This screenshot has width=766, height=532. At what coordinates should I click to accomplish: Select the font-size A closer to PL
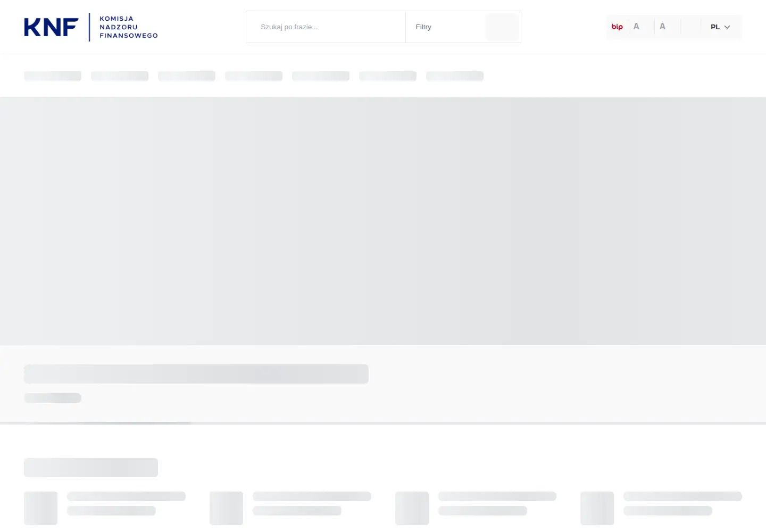662,27
